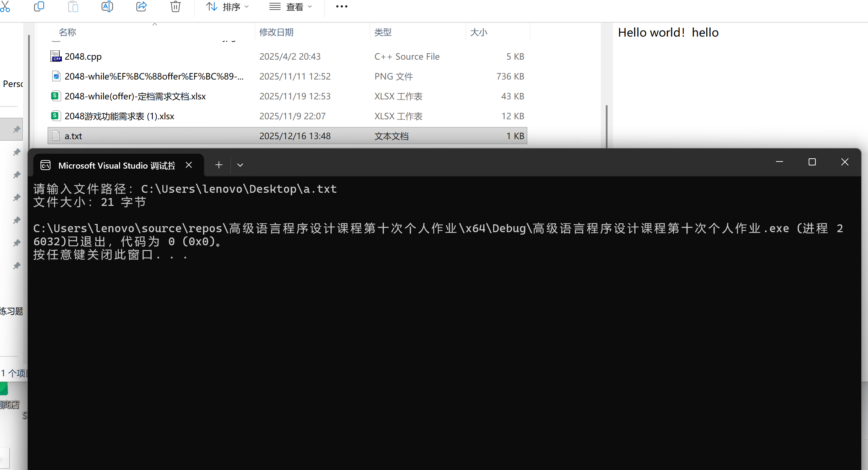This screenshot has height=470, width=868.
Task: Click the console icon on terminal tab
Action: click(x=45, y=165)
